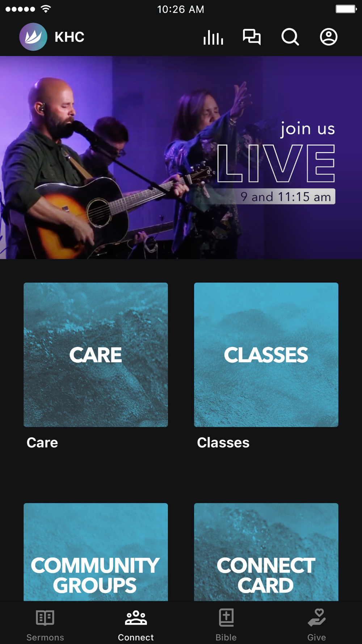Image resolution: width=362 pixels, height=644 pixels.
Task: Tap the Bible book icon
Action: (226, 618)
